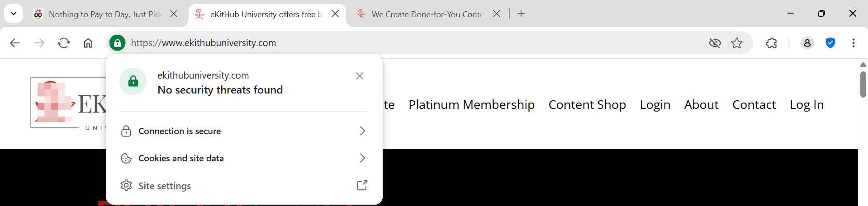This screenshot has width=868, height=206.
Task: Open the tab search dropdown arrow
Action: [14, 14]
